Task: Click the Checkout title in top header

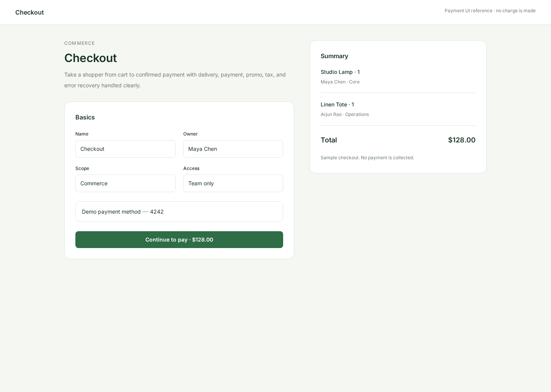Action: (29, 12)
